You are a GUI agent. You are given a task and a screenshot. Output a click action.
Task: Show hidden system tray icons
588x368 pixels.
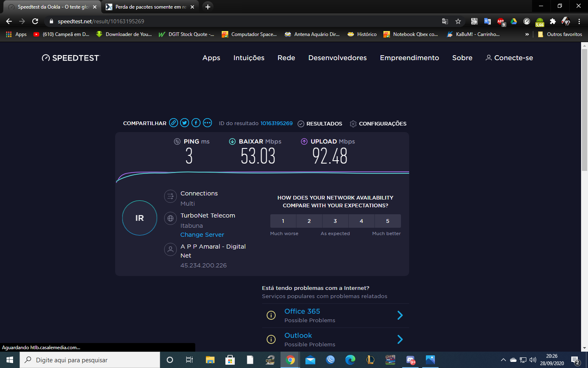pos(503,360)
